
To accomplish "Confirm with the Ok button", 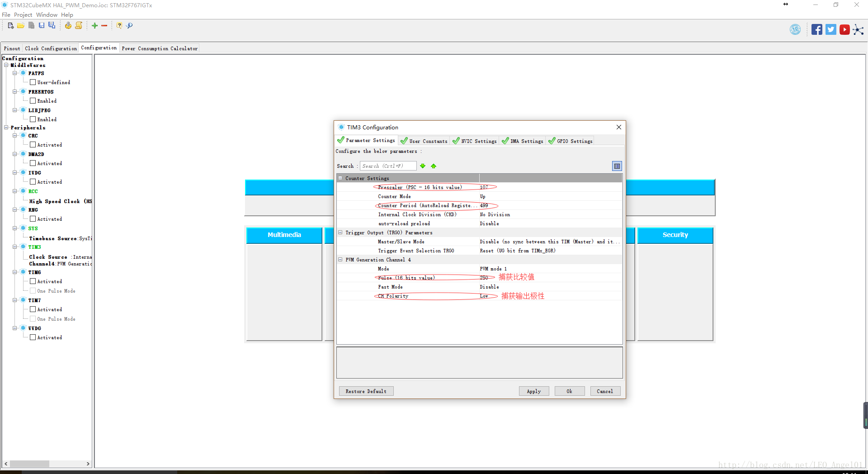I will (570, 391).
